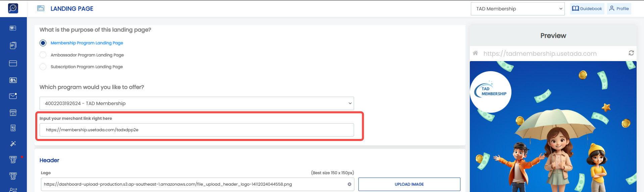
Task: Click the TAD Membership logo in the preview
Action: pyautogui.click(x=491, y=92)
